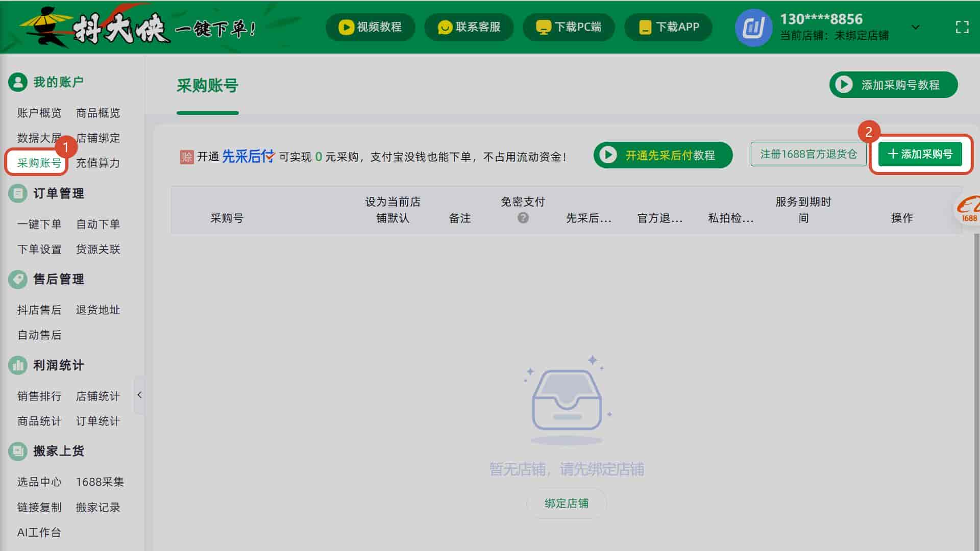Viewport: 980px width, 551px height.
Task: Open 自动下单 menu item
Action: pyautogui.click(x=98, y=224)
